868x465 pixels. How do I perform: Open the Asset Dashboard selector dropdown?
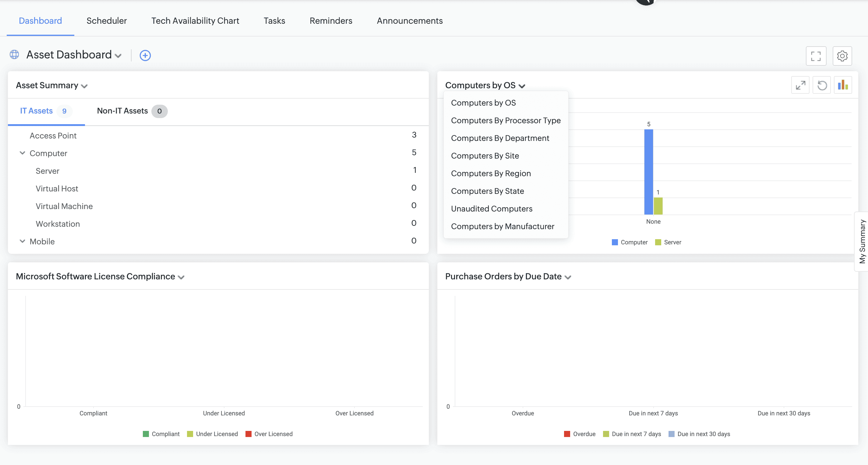[118, 56]
